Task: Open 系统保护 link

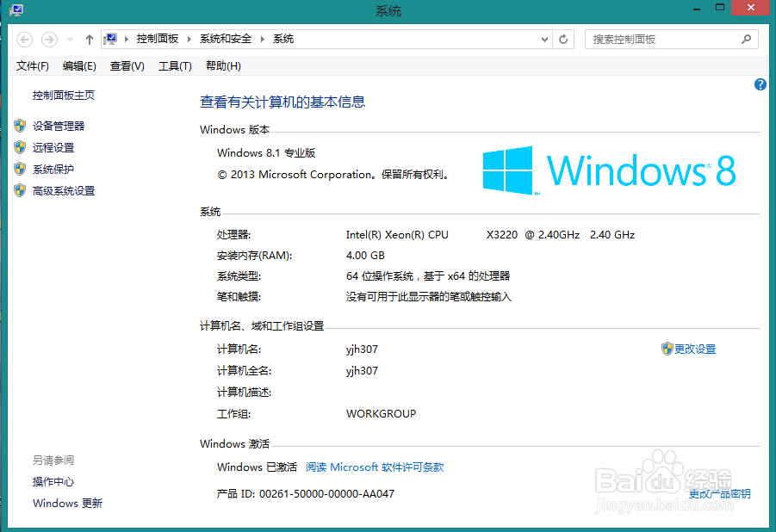Action: tap(53, 170)
